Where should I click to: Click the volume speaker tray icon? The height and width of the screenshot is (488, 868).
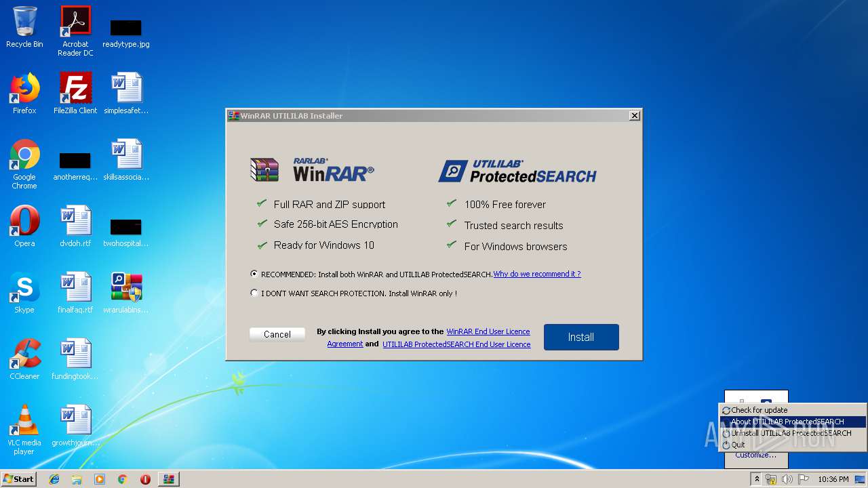787,479
